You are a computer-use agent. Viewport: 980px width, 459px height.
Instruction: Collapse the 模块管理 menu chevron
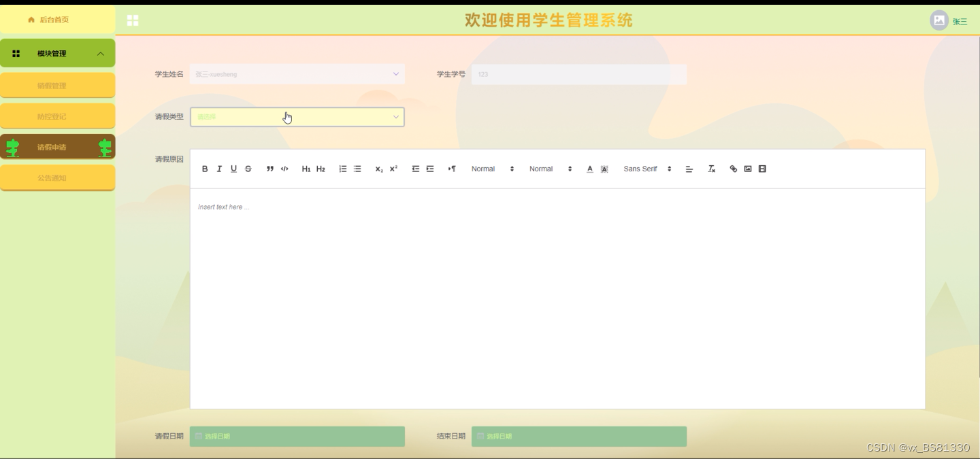click(x=101, y=54)
